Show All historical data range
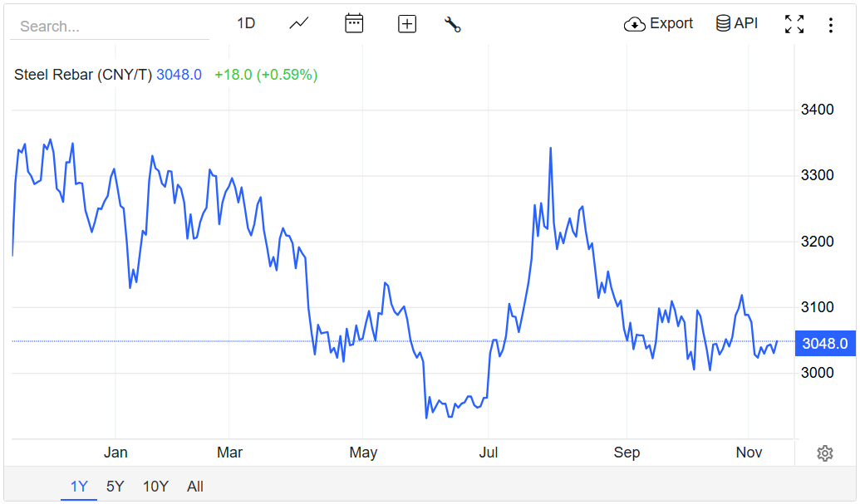This screenshot has height=504, width=860. [195, 487]
